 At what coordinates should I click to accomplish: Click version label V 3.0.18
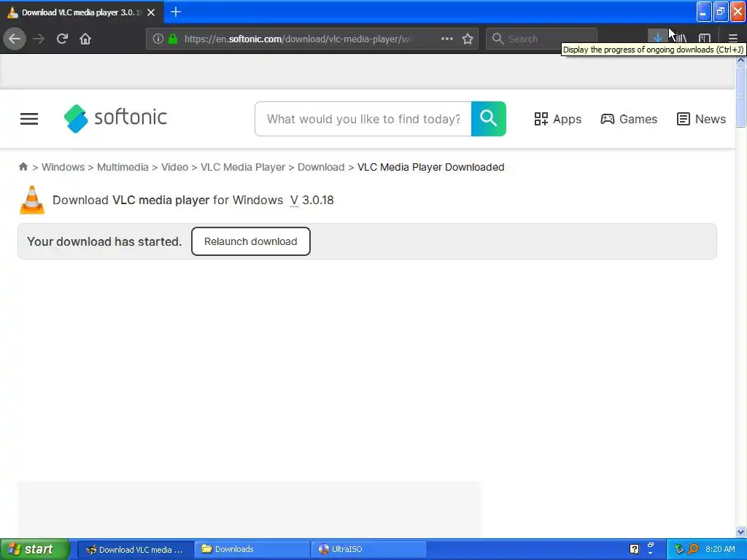[312, 200]
